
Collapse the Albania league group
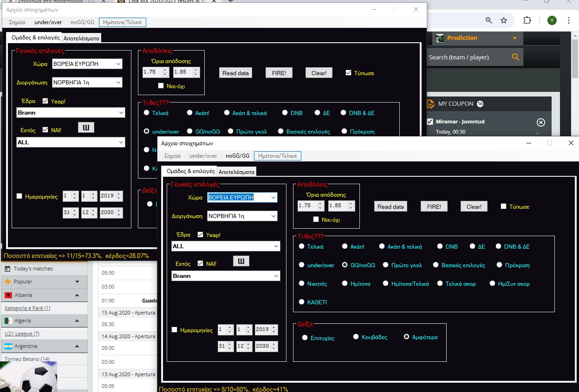pyautogui.click(x=77, y=295)
